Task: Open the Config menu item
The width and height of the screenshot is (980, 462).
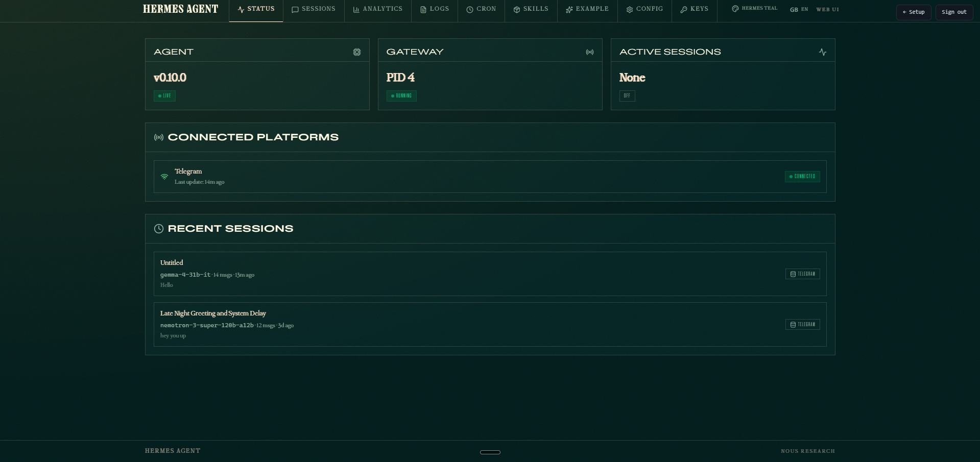Action: point(644,9)
